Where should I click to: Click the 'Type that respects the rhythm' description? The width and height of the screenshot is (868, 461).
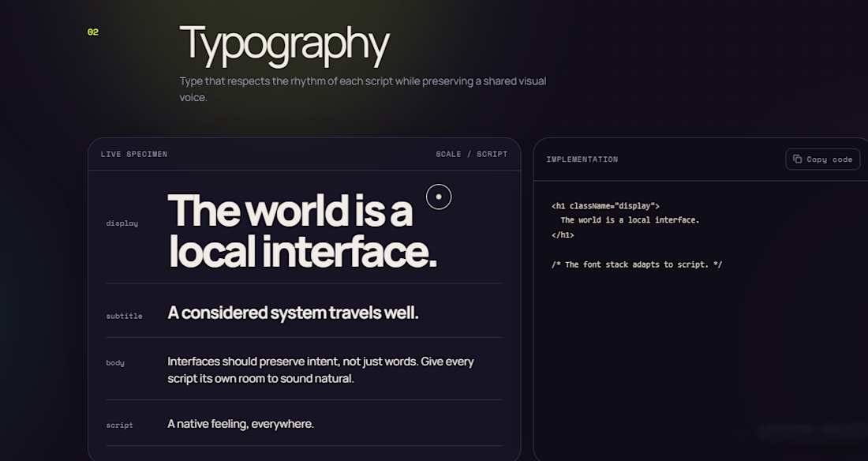coord(363,89)
